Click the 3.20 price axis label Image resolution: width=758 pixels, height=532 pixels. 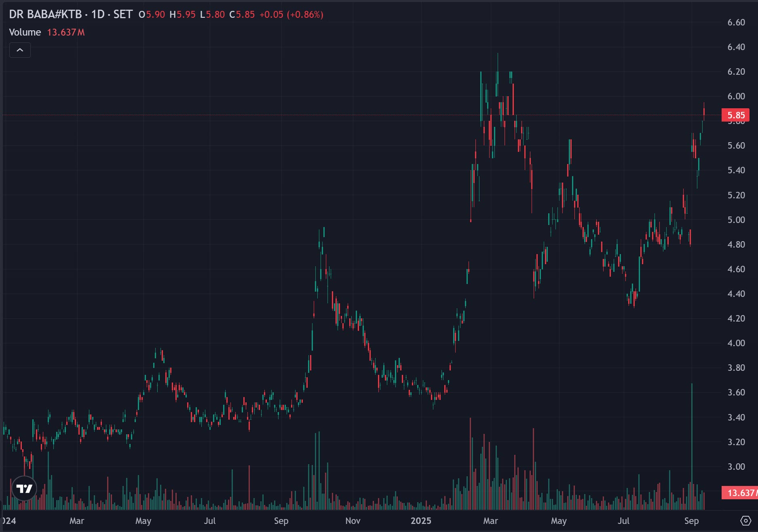click(x=736, y=442)
